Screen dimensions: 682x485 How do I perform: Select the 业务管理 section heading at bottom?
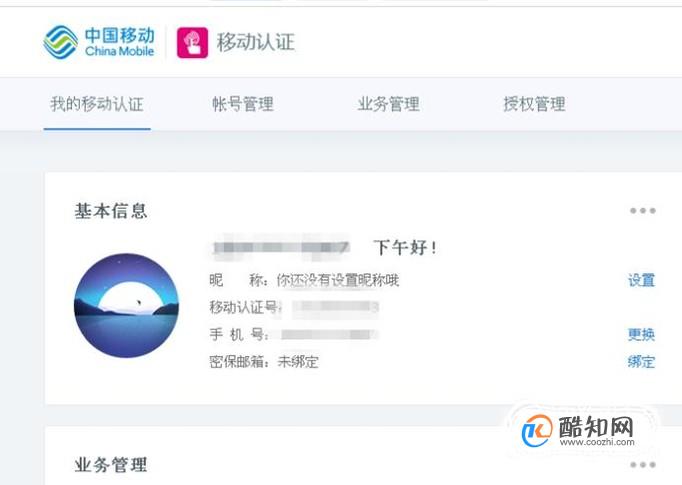(x=111, y=465)
